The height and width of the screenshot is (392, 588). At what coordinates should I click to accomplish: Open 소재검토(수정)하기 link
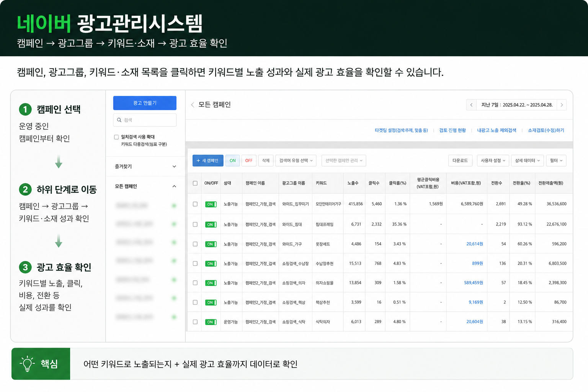click(x=546, y=131)
